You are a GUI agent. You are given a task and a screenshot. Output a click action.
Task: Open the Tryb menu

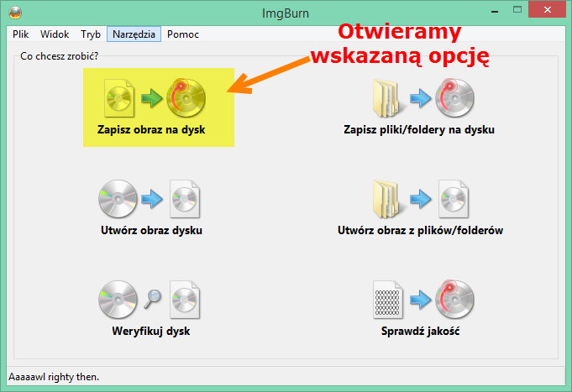(91, 34)
